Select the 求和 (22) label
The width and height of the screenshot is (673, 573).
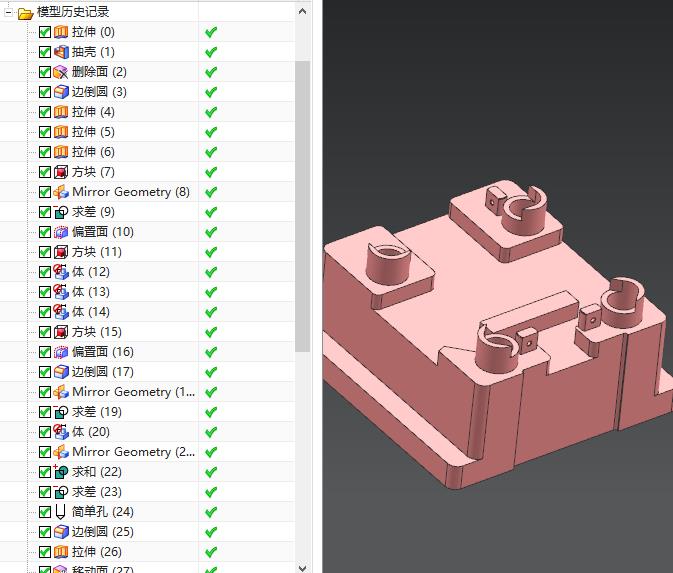pos(97,472)
